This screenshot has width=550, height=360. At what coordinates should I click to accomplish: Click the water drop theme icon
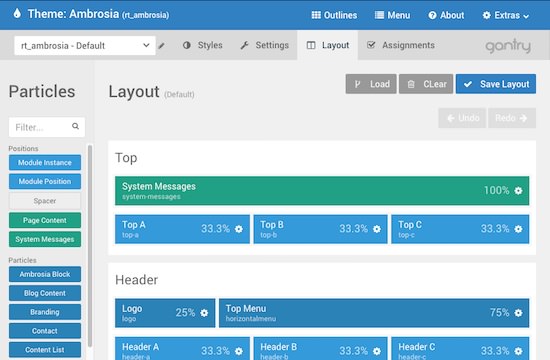(17, 14)
